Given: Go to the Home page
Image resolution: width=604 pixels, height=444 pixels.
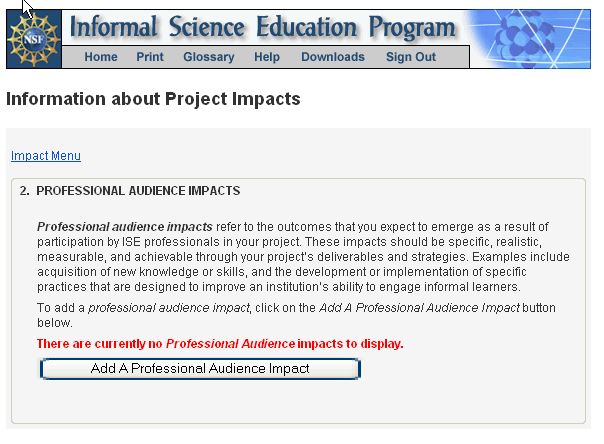Looking at the screenshot, I should [x=101, y=57].
